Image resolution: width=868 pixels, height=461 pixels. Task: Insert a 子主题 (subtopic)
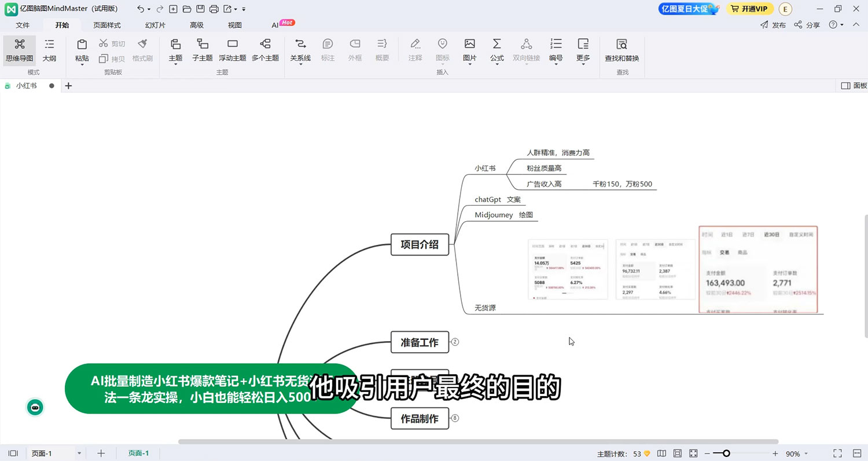[203, 49]
